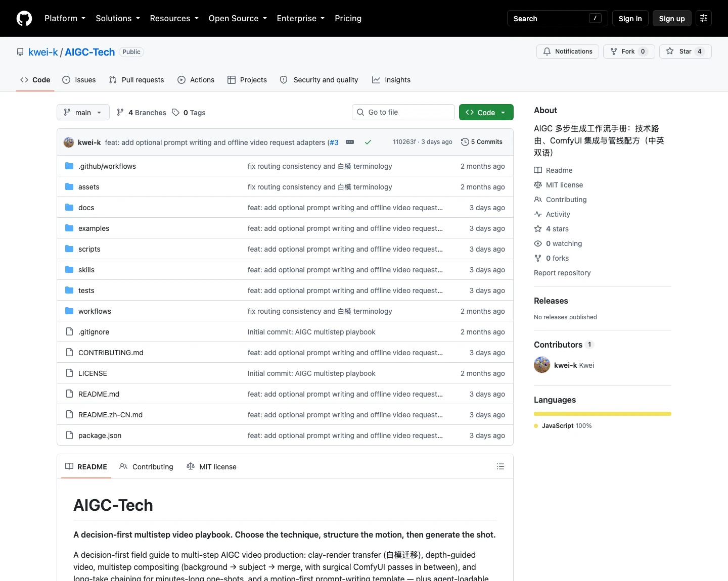Select the MIT license tab in file viewer
Viewport: 728px width, 581px height.
pos(211,466)
